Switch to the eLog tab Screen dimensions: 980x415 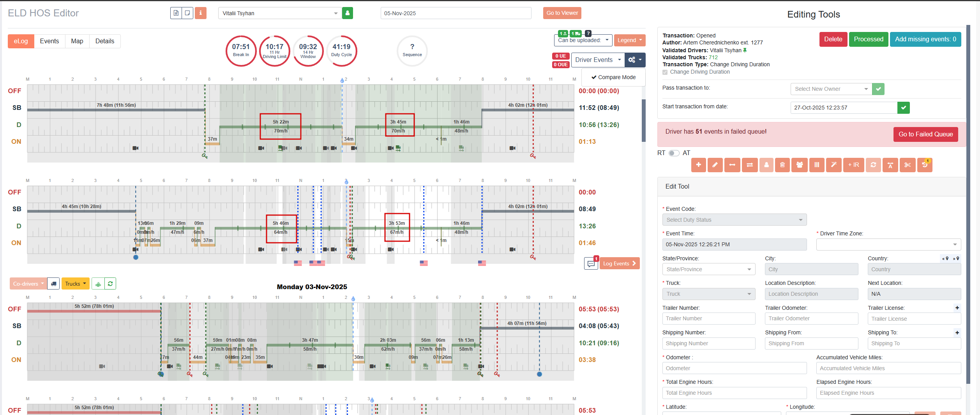tap(21, 41)
